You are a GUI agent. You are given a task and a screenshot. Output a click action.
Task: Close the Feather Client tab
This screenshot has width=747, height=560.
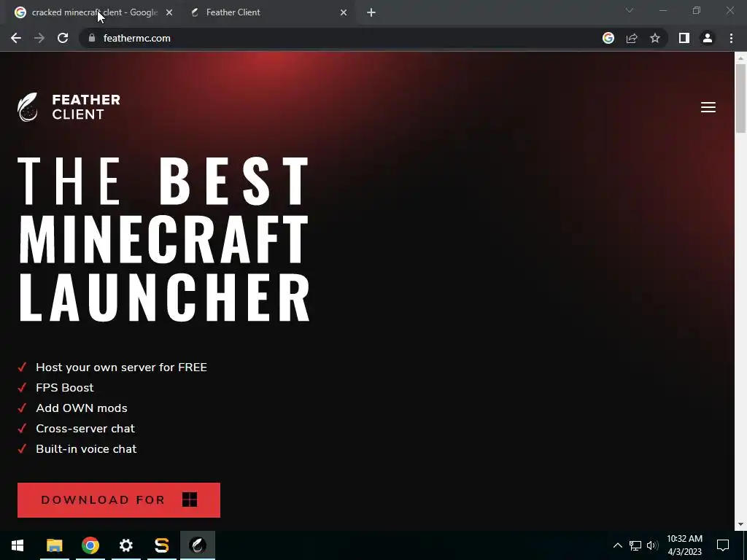(344, 12)
